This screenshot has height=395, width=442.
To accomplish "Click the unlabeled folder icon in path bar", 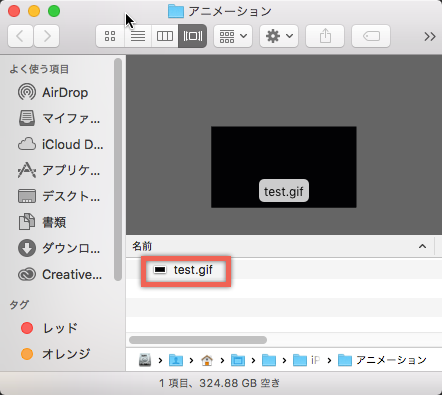I will pos(269,360).
